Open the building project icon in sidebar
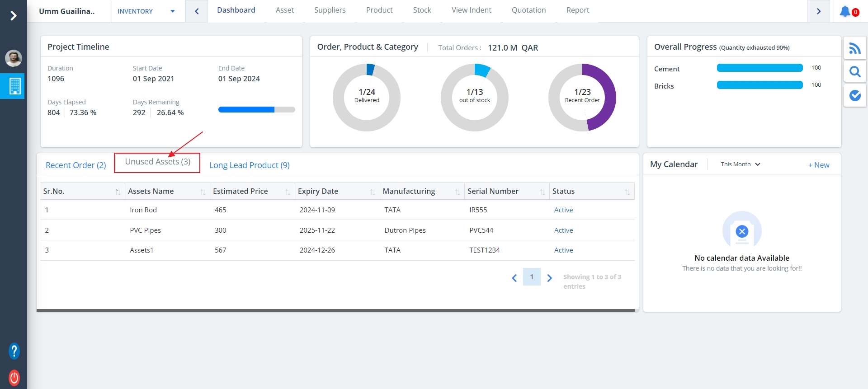Viewport: 868px width, 389px height. (14, 86)
